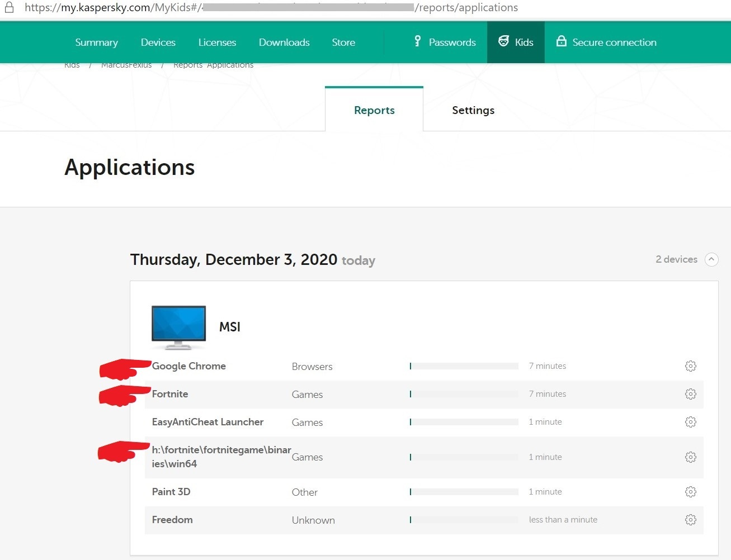
Task: Open settings gear for Freedom row
Action: (x=691, y=520)
